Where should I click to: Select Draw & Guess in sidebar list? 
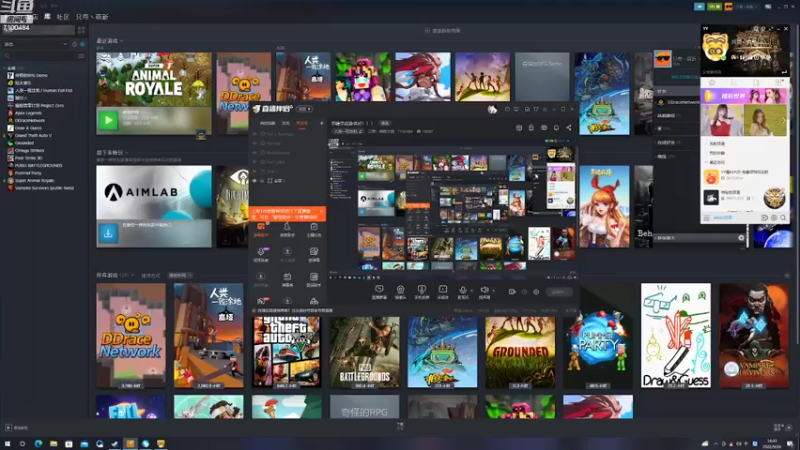28,128
